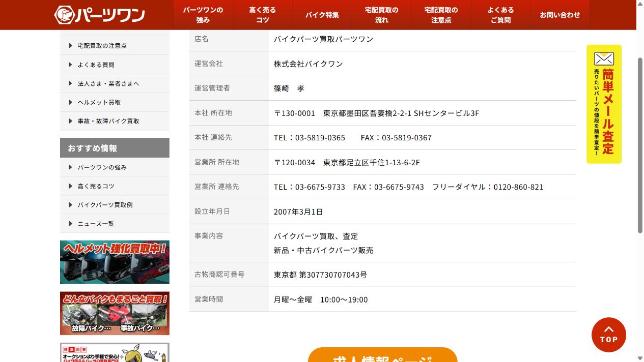This screenshot has height=362, width=644.
Task: Click the 運営管理者 row label
Action: click(x=212, y=88)
